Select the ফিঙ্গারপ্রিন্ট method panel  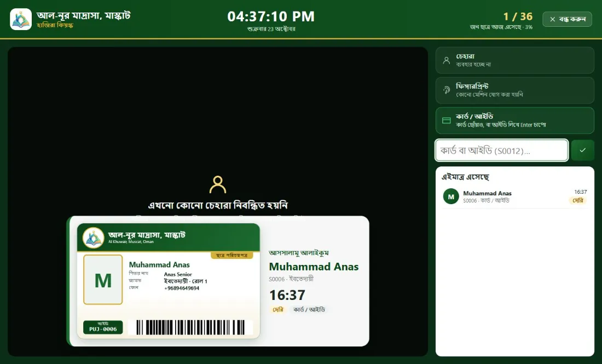515,90
